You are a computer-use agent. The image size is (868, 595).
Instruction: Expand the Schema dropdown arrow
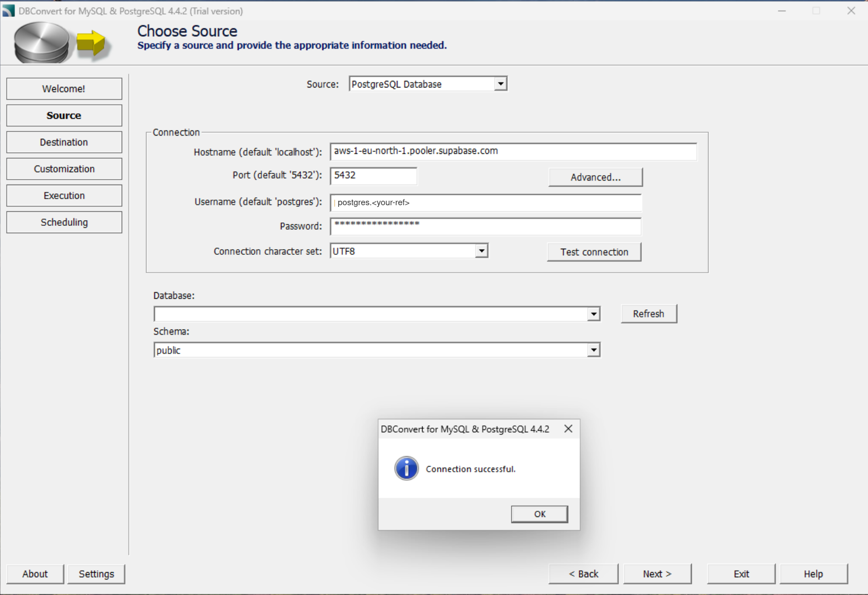594,350
